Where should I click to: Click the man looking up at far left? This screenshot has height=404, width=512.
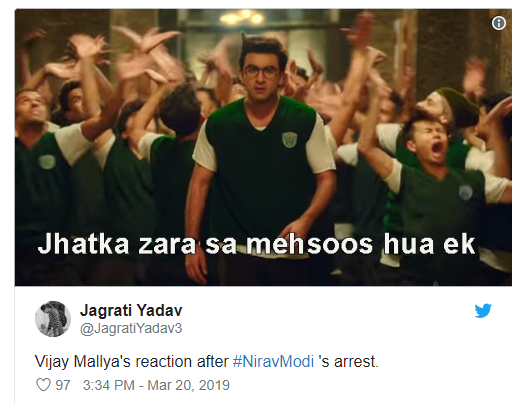pyautogui.click(x=32, y=167)
